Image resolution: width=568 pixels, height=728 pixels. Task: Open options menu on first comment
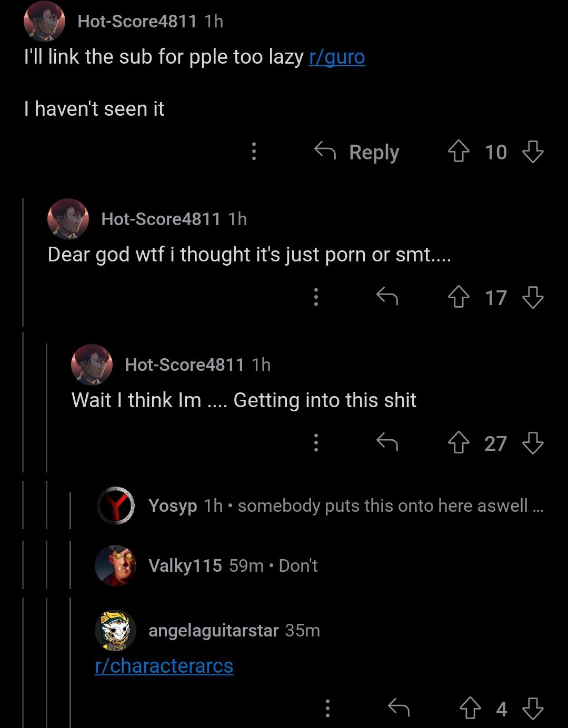tap(254, 152)
